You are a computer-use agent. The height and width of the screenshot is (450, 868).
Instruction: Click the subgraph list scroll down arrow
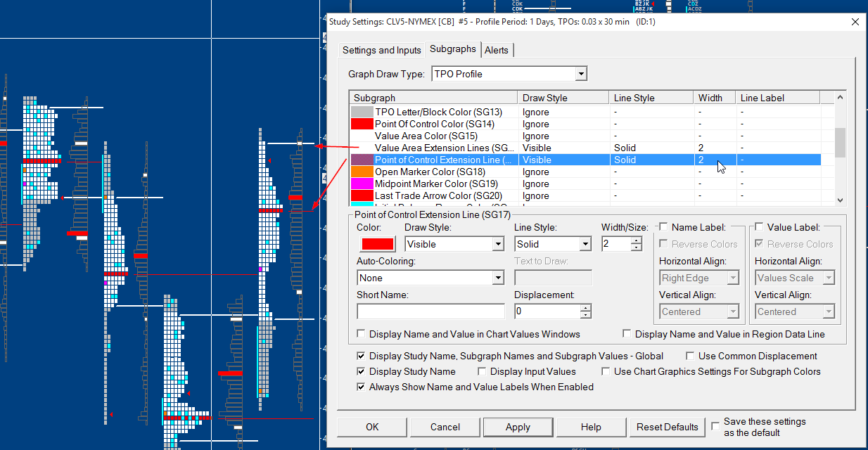coord(840,200)
